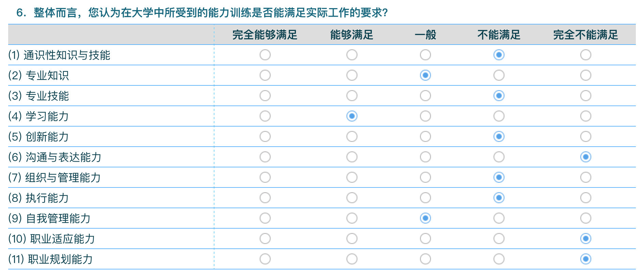Choose 完全不能满足 for 执行能力
Image resolution: width=644 pixels, height=279 pixels.
[x=585, y=198]
